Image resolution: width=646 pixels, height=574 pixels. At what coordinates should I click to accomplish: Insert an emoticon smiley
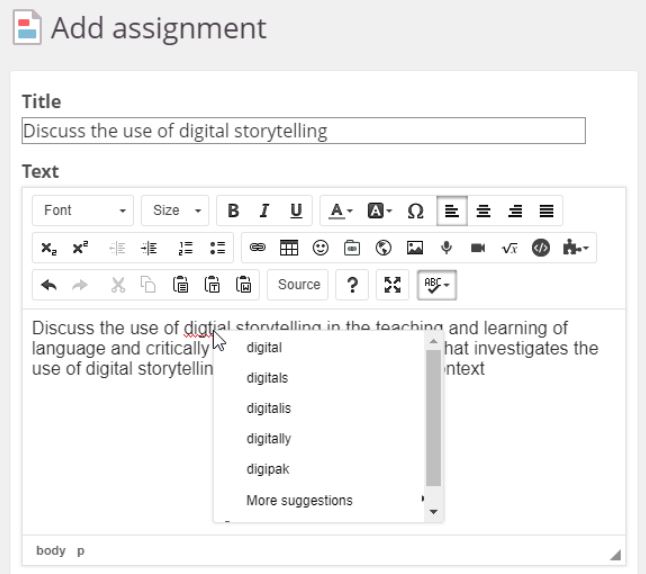[321, 248]
